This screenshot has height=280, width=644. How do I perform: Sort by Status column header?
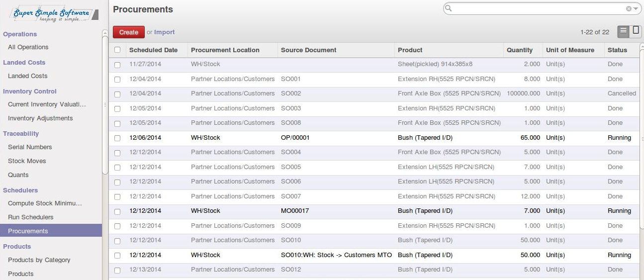(617, 50)
